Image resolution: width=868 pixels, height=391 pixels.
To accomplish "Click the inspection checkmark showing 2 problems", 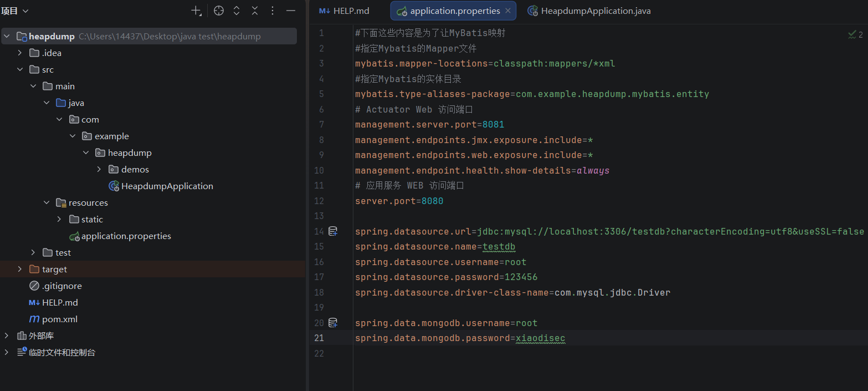I will click(x=855, y=34).
